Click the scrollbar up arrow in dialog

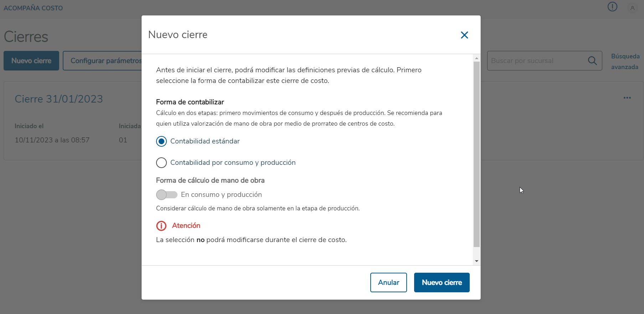coord(476,58)
